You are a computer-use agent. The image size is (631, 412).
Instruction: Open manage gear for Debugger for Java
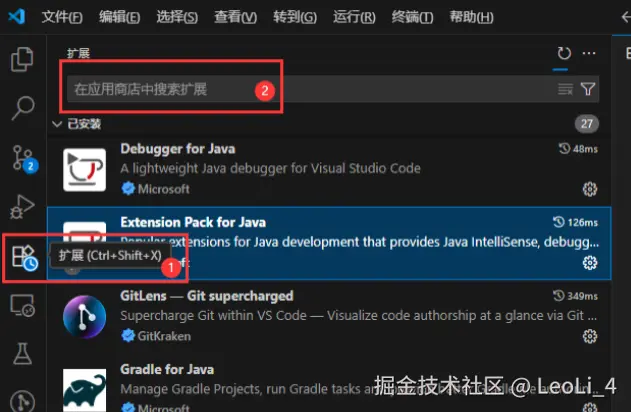tap(590, 189)
